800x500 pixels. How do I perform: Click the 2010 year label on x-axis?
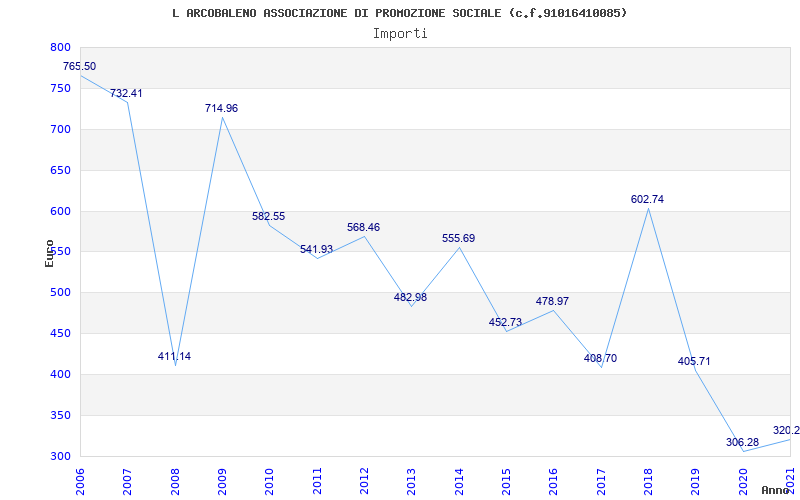coord(269,482)
